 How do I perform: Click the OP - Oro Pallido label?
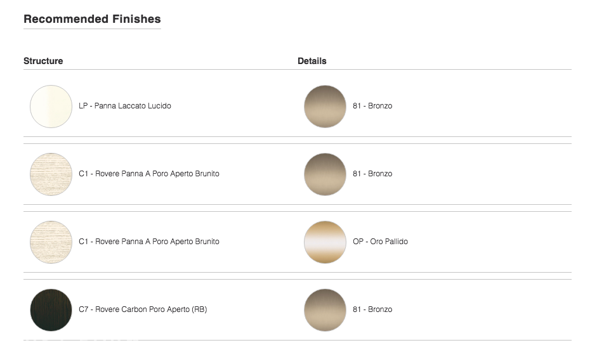(381, 242)
